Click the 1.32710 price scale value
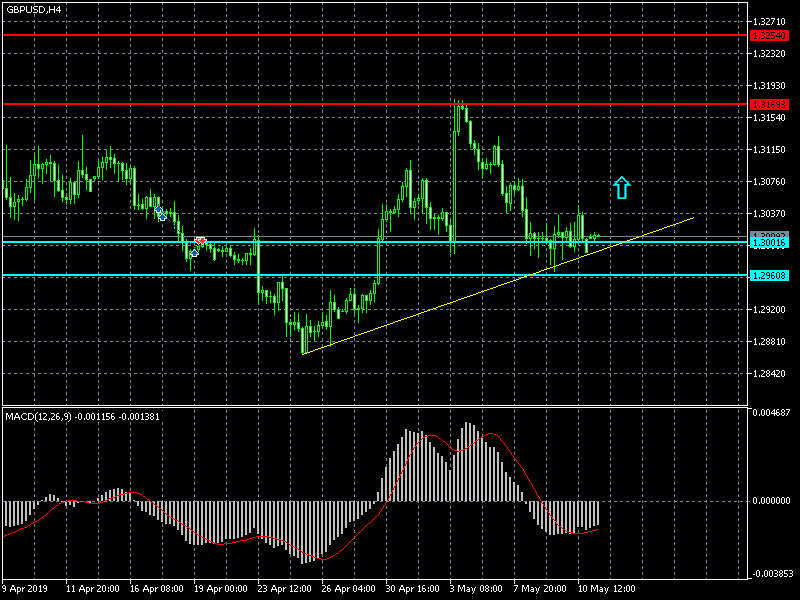The height and width of the screenshot is (600, 800). [x=768, y=21]
